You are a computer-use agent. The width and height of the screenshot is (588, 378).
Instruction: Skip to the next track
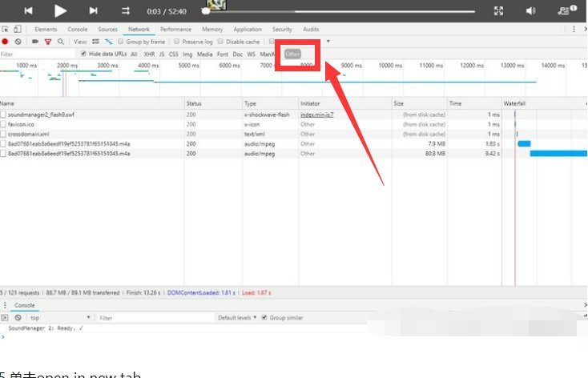tap(93, 10)
